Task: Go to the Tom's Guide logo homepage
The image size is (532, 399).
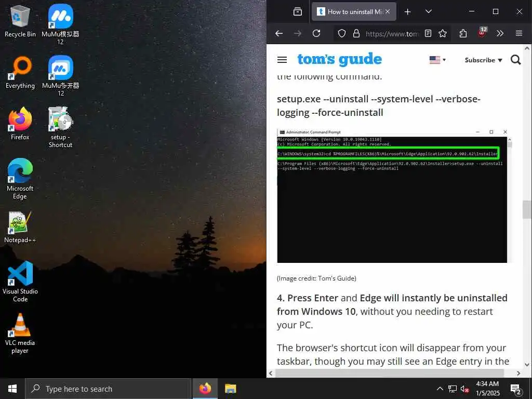Action: tap(340, 59)
